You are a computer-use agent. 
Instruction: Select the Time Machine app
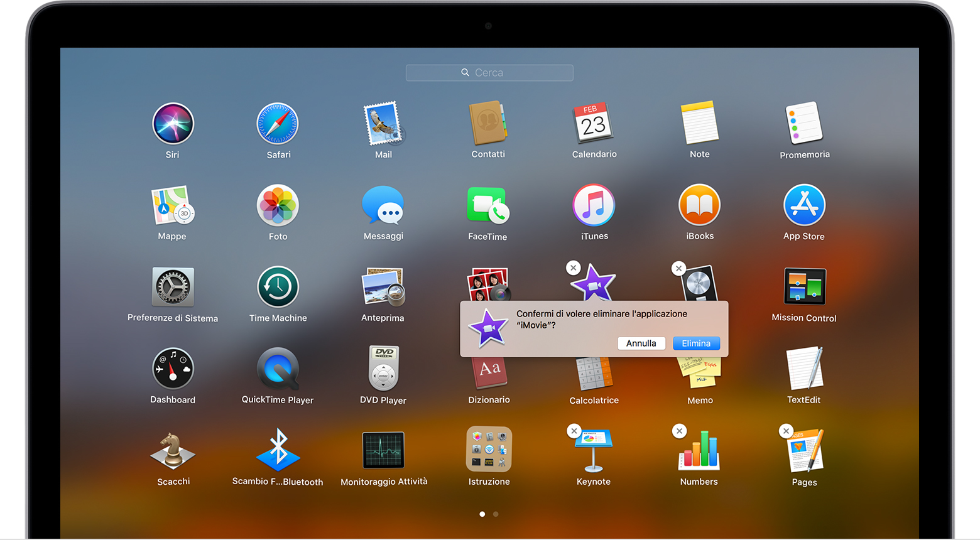pos(278,288)
